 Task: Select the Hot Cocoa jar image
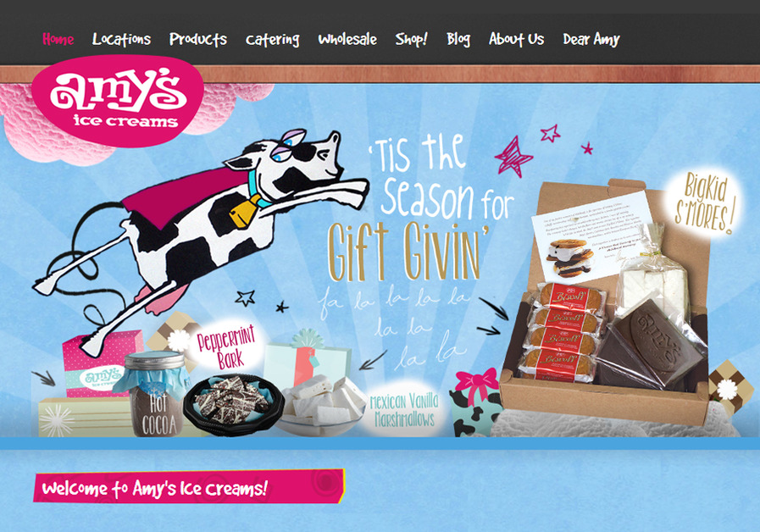click(x=156, y=393)
